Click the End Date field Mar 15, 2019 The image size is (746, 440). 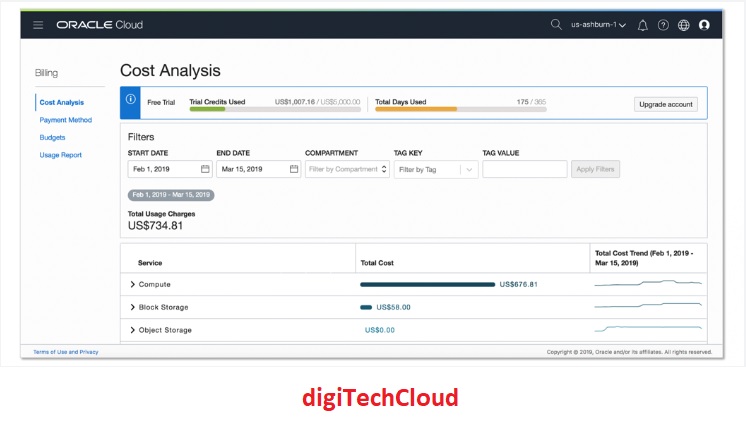click(x=258, y=169)
